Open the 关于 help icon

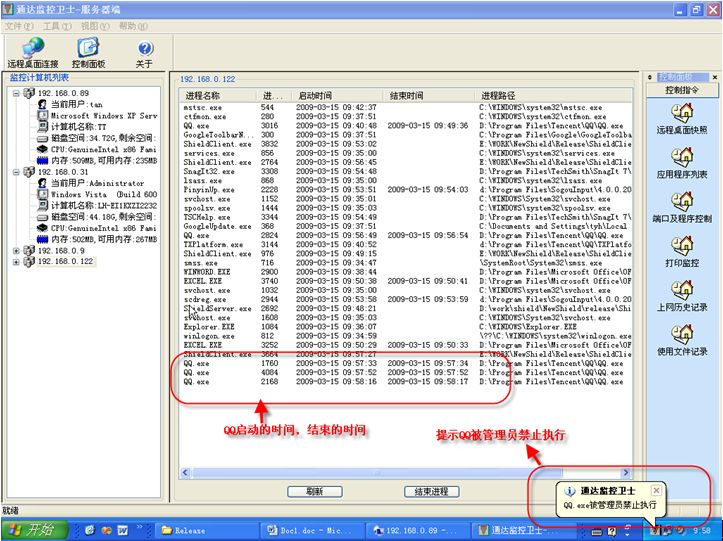coord(145,54)
